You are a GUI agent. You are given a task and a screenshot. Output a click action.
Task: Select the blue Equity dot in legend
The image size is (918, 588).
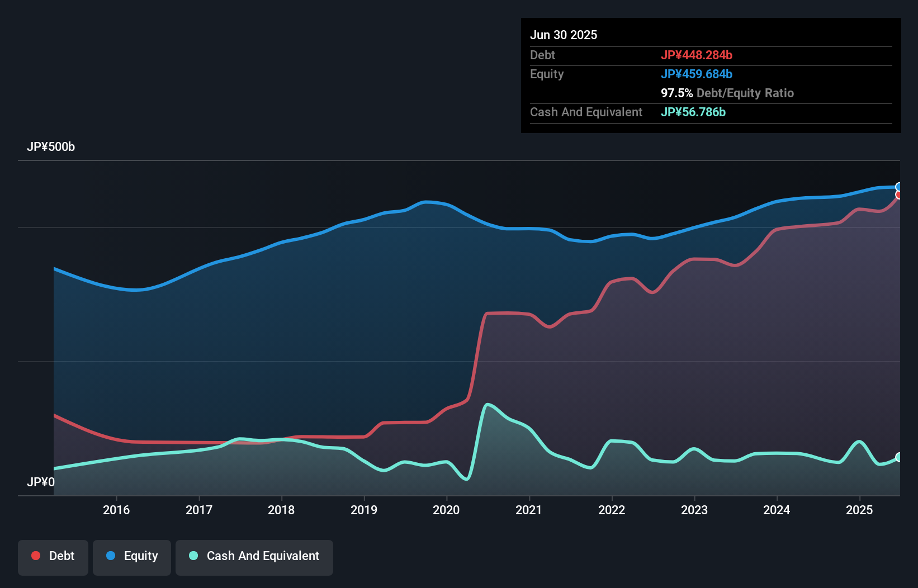[112, 556]
